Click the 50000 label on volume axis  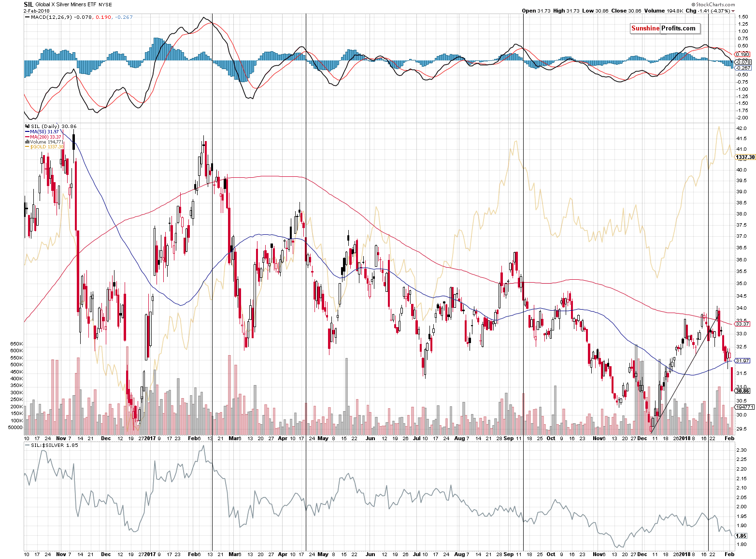15,427
